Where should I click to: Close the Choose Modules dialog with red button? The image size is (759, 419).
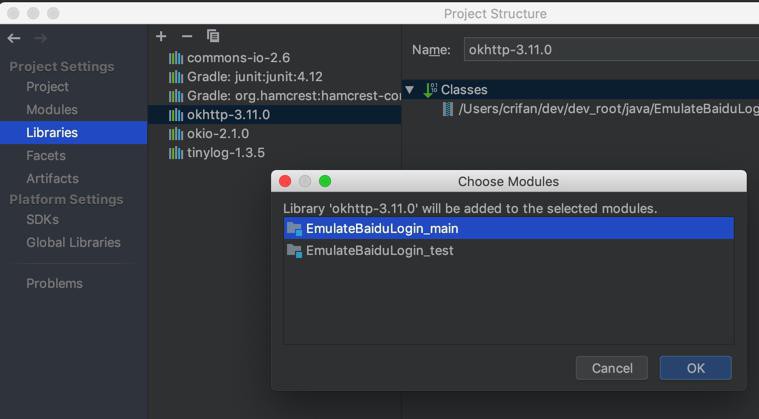tap(285, 181)
